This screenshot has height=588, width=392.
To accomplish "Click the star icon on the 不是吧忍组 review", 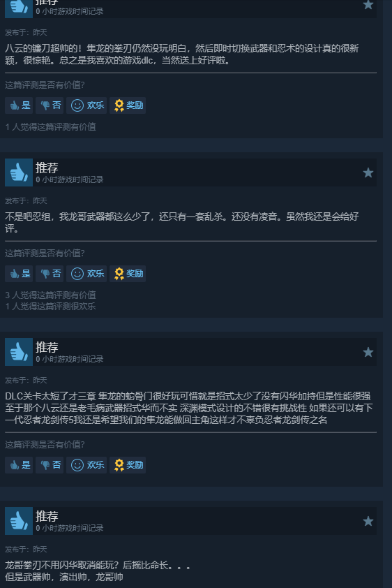I will pos(368,172).
